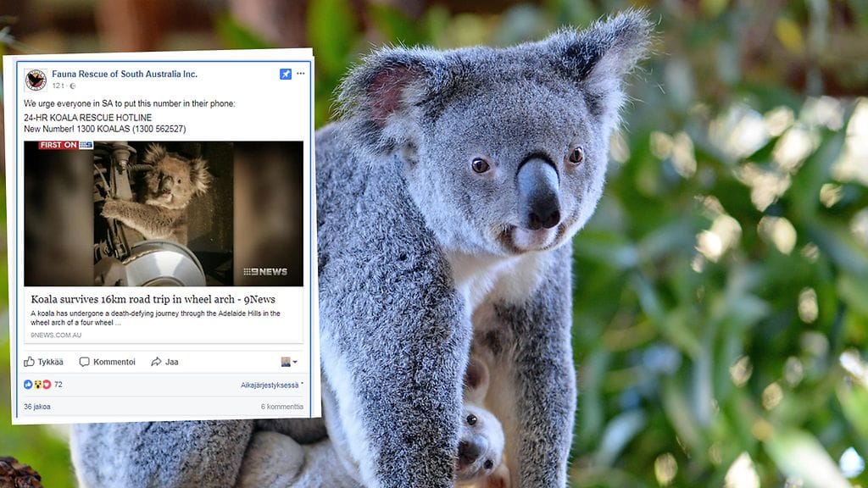
Task: View shares by clicking 36 jakoa
Action: (x=36, y=406)
